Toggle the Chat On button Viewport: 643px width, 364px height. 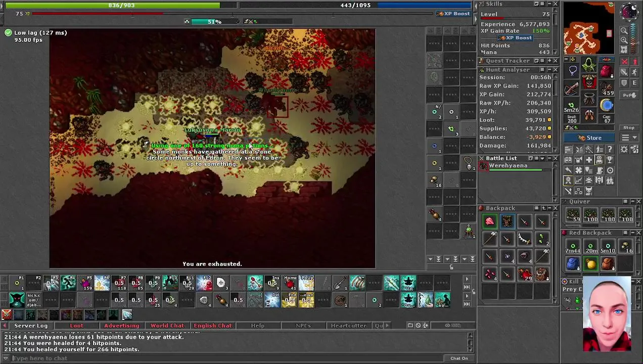(459, 358)
